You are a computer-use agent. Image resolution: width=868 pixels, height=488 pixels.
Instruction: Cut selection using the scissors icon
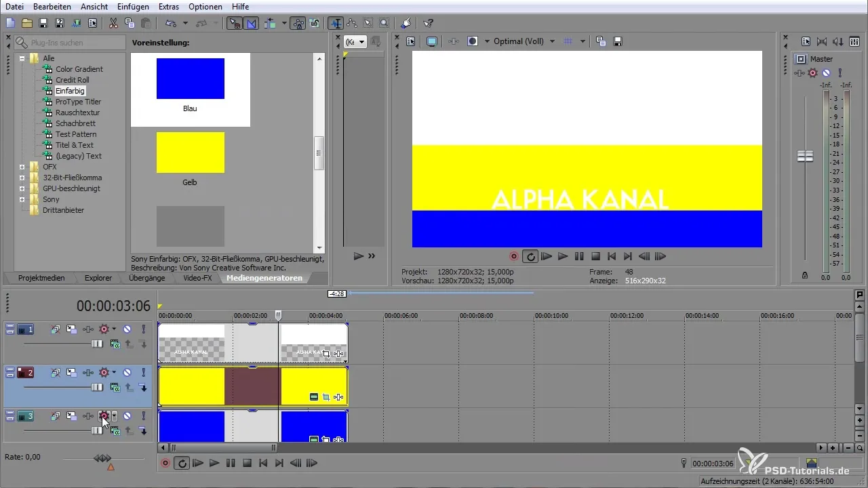click(113, 23)
